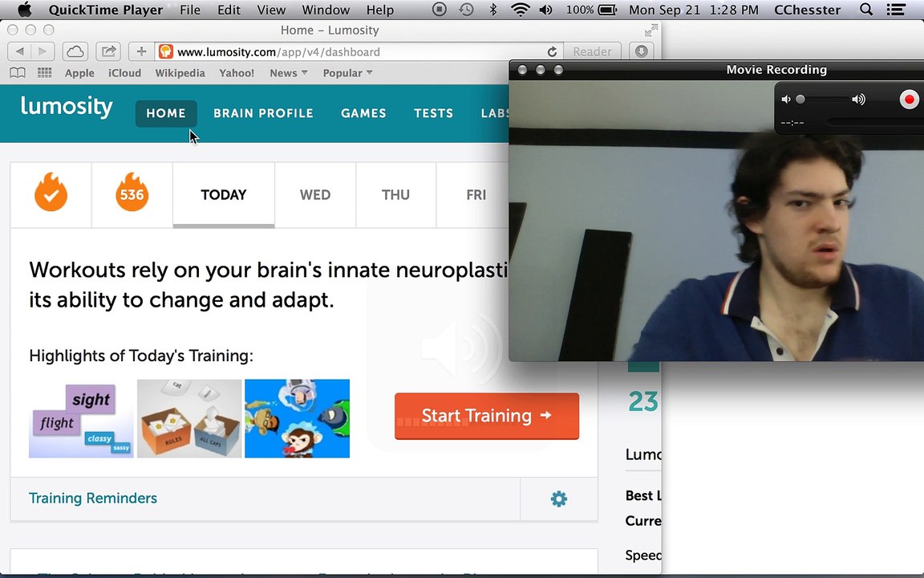Go back in Safari

[x=19, y=51]
